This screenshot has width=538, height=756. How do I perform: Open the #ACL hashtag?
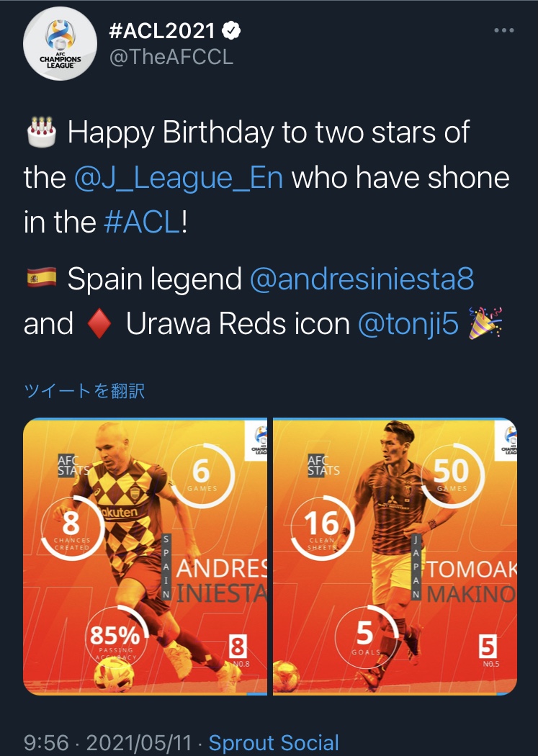click(142, 222)
